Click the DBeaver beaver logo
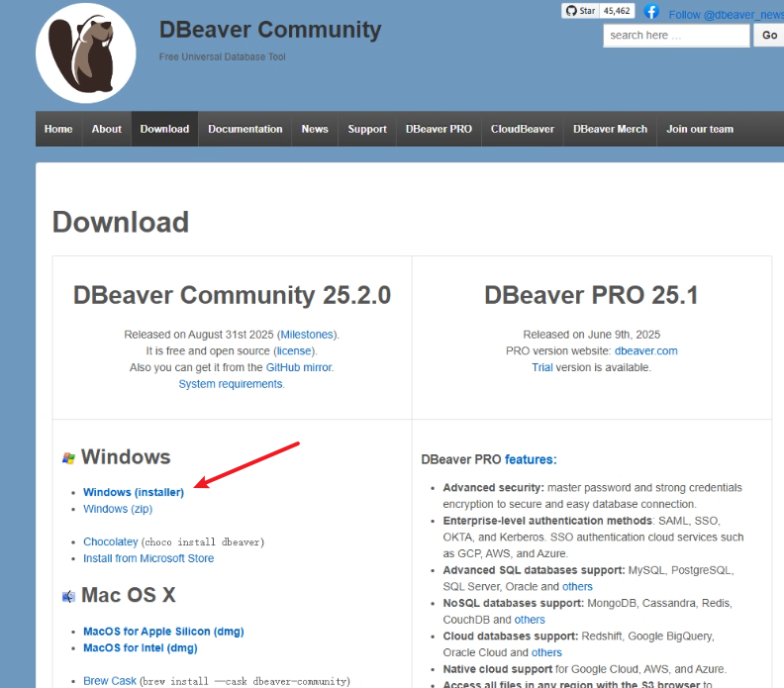The image size is (784, 688). coord(85,53)
